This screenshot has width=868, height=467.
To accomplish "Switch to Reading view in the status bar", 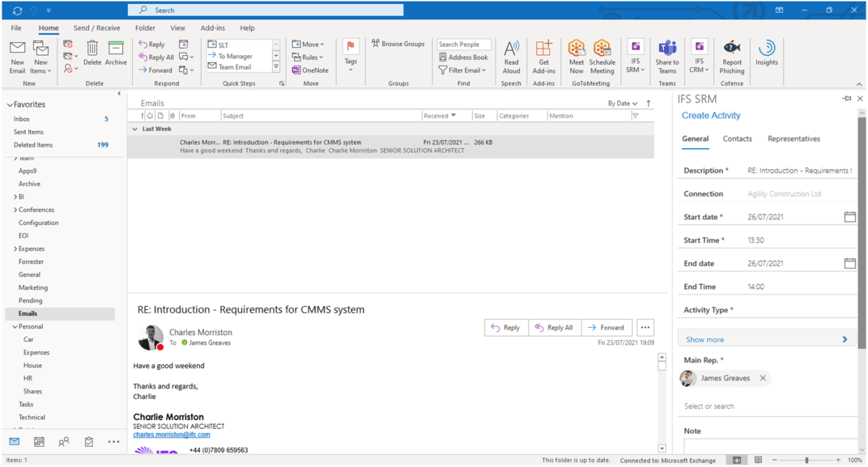I will (x=757, y=460).
